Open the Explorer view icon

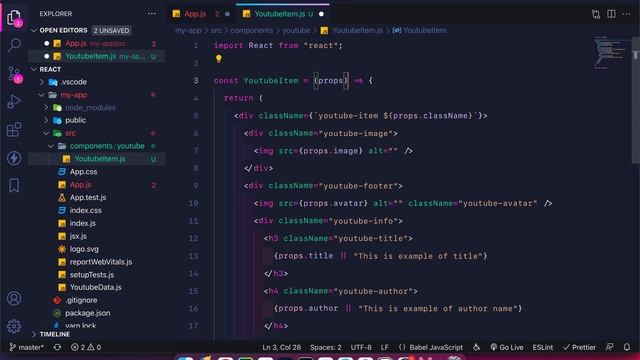(14, 17)
